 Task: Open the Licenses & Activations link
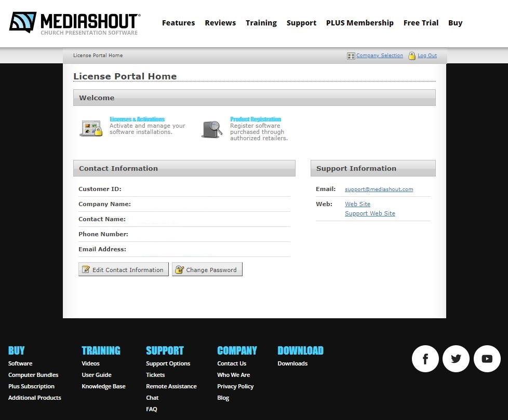(x=137, y=119)
